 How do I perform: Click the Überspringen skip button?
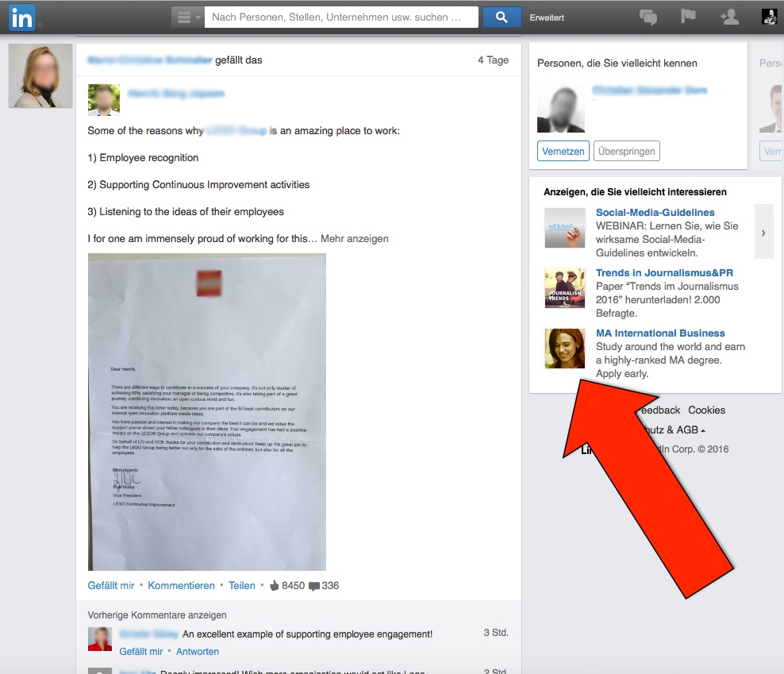click(x=627, y=151)
